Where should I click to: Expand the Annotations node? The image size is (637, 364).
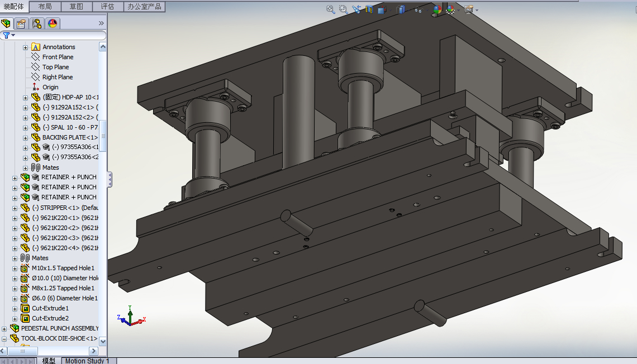(25, 47)
